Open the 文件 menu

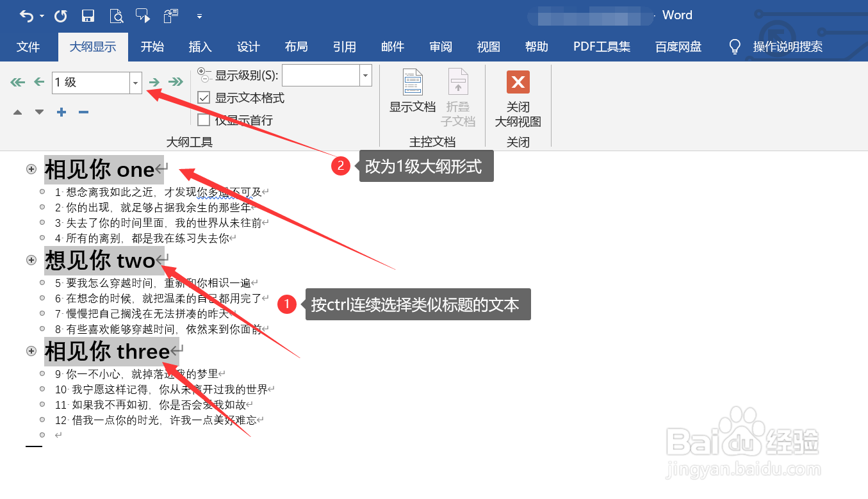[29, 46]
